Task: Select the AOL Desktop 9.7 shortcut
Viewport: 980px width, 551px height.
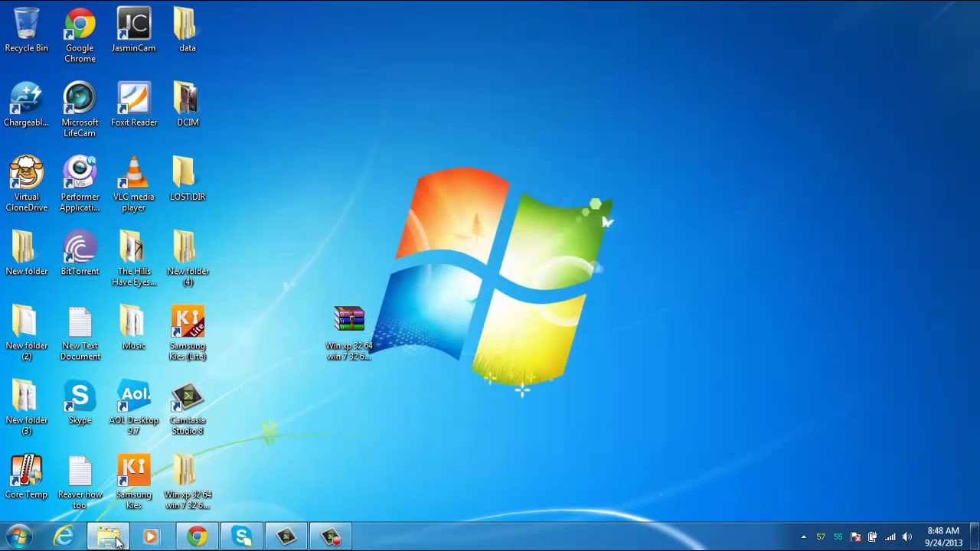Action: tap(134, 409)
